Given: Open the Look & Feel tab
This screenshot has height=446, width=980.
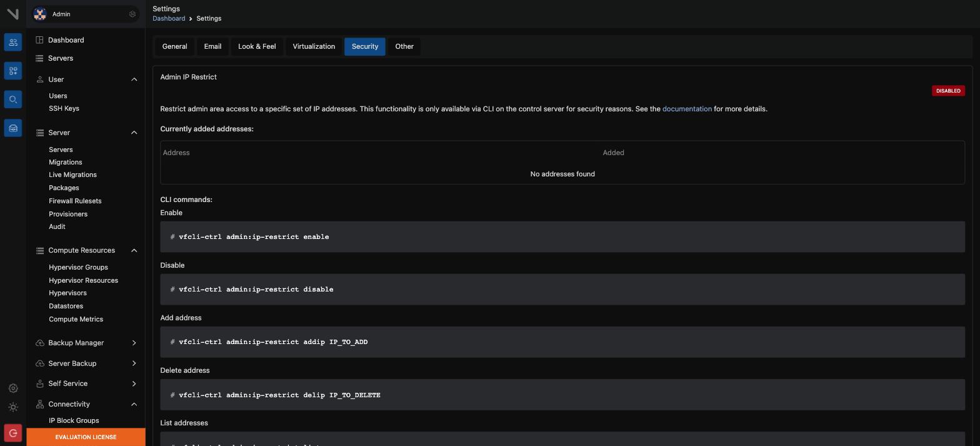Looking at the screenshot, I should click(257, 46).
